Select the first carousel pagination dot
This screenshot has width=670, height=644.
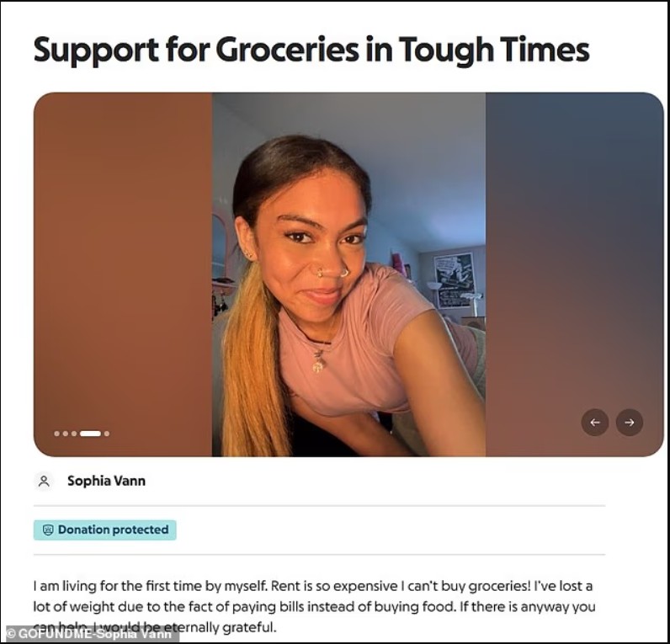point(57,434)
